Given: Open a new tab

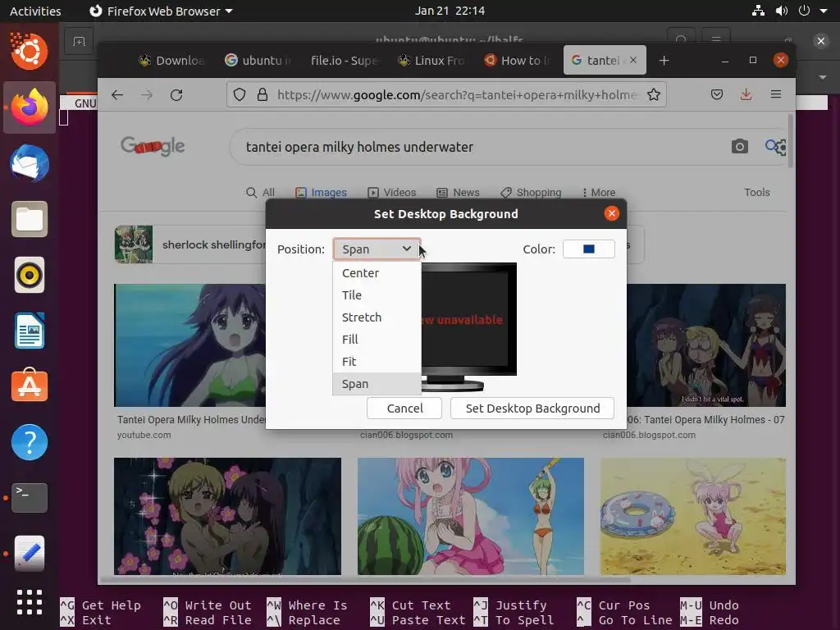Looking at the screenshot, I should pos(664,61).
